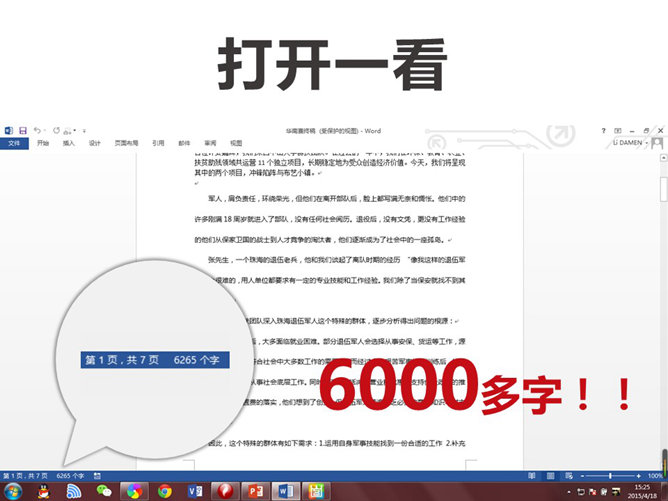Screen dimensions: 668x501
Task: Open WeChat from the taskbar
Action: click(x=103, y=491)
